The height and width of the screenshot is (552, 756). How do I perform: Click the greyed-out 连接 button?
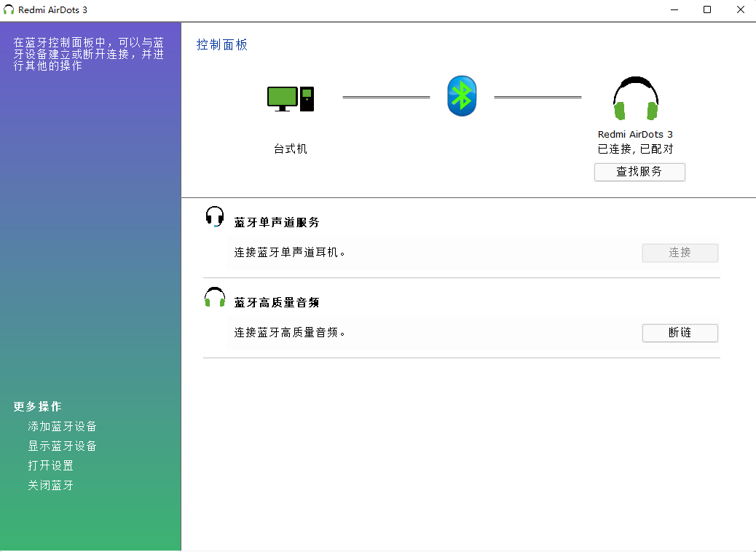coord(680,253)
